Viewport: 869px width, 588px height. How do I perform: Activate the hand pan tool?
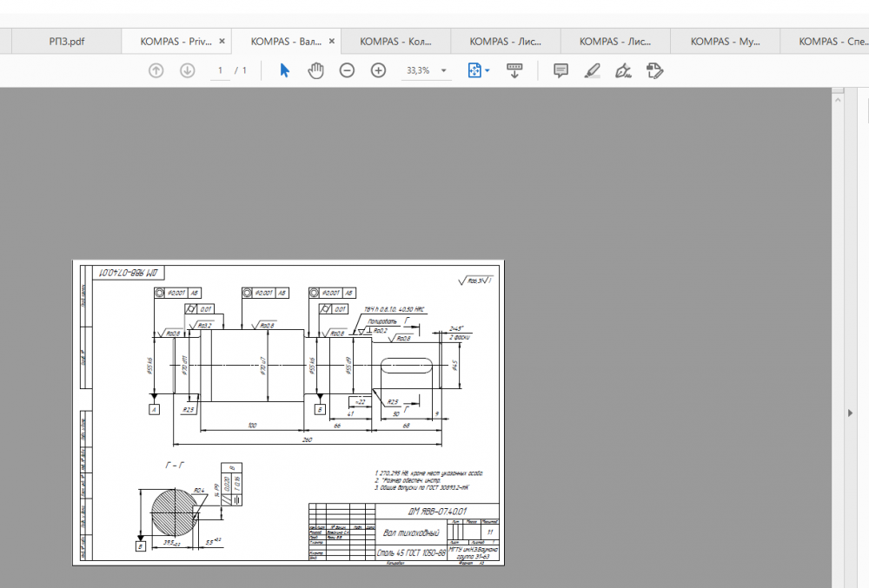315,70
